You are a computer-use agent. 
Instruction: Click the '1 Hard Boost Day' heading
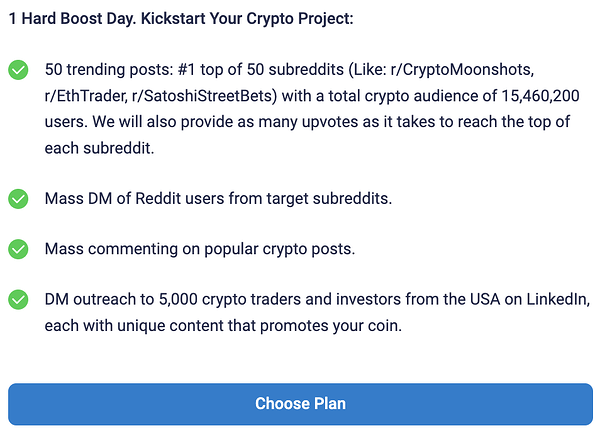72,19
